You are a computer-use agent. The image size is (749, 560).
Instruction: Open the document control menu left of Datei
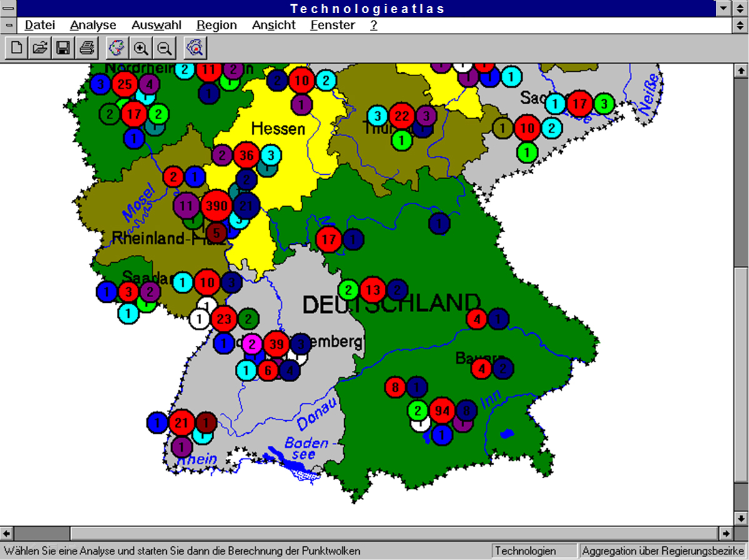click(8, 26)
